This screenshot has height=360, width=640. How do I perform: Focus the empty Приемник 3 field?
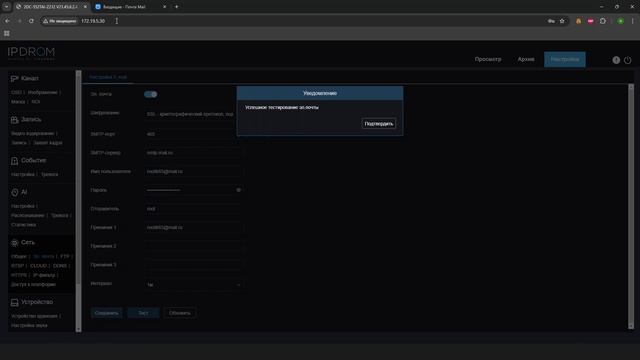(x=193, y=265)
